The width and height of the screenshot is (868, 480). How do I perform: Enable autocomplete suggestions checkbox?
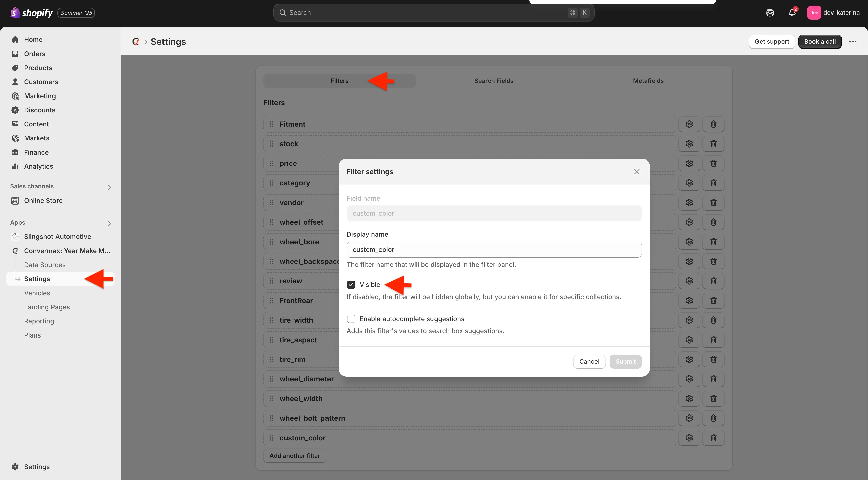coord(351,319)
